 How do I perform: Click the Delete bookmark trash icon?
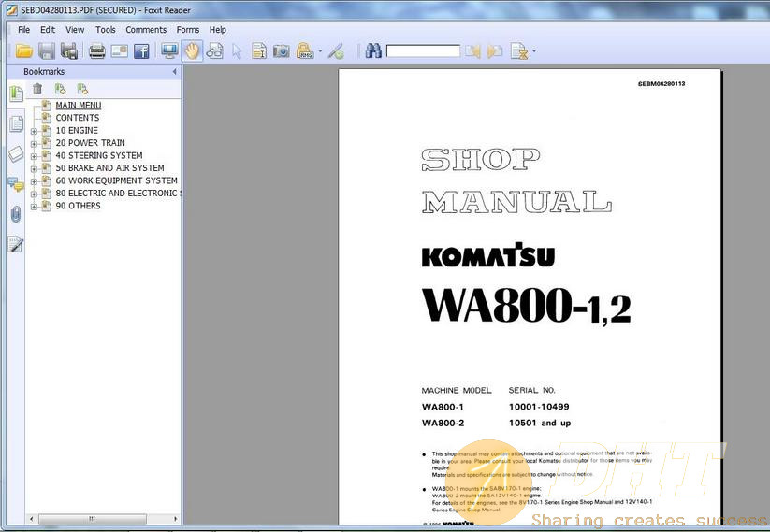pyautogui.click(x=37, y=89)
